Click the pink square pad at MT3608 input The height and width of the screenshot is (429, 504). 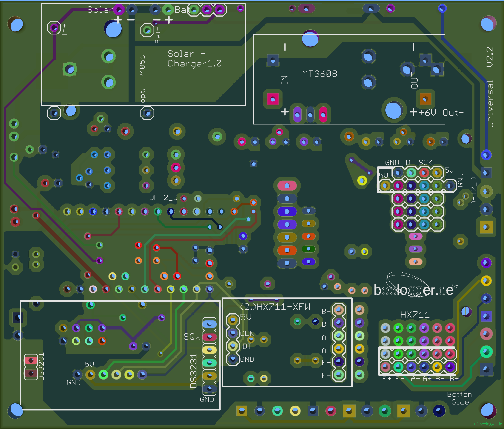pos(273,99)
